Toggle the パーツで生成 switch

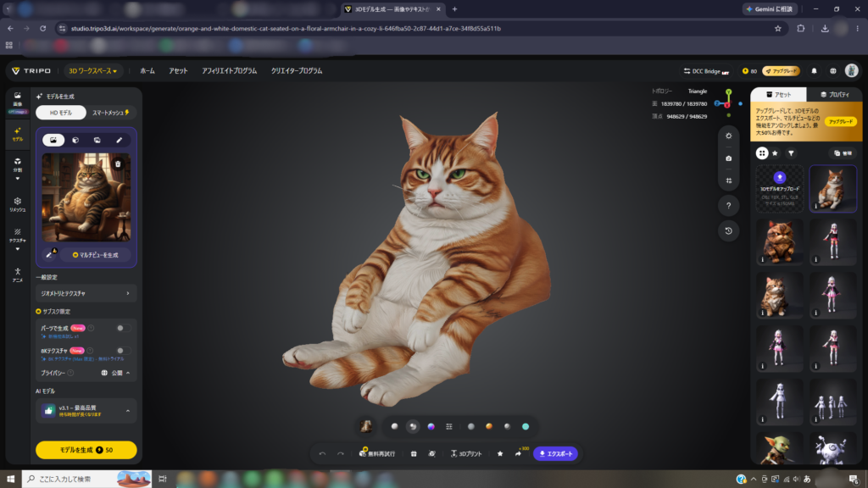tap(124, 328)
